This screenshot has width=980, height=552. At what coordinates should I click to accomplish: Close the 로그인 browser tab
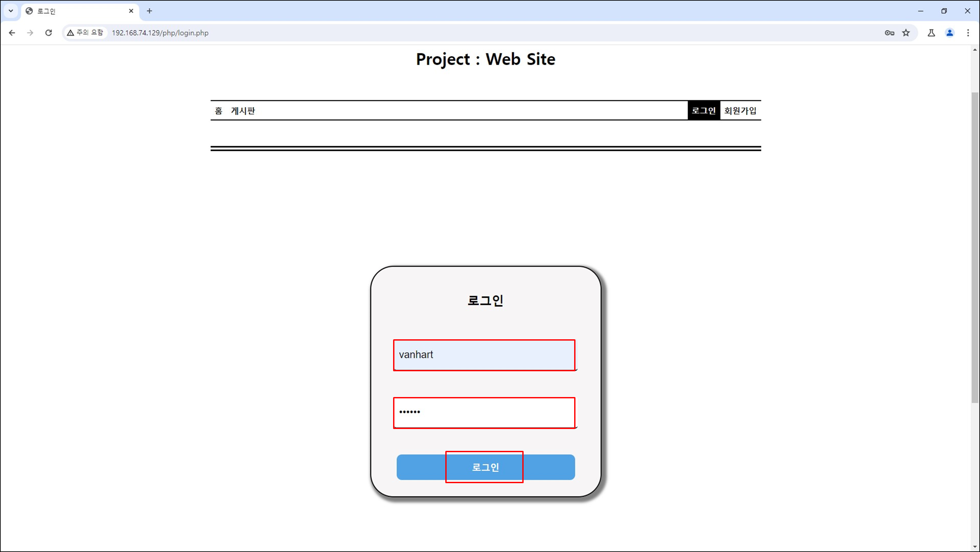(x=131, y=11)
